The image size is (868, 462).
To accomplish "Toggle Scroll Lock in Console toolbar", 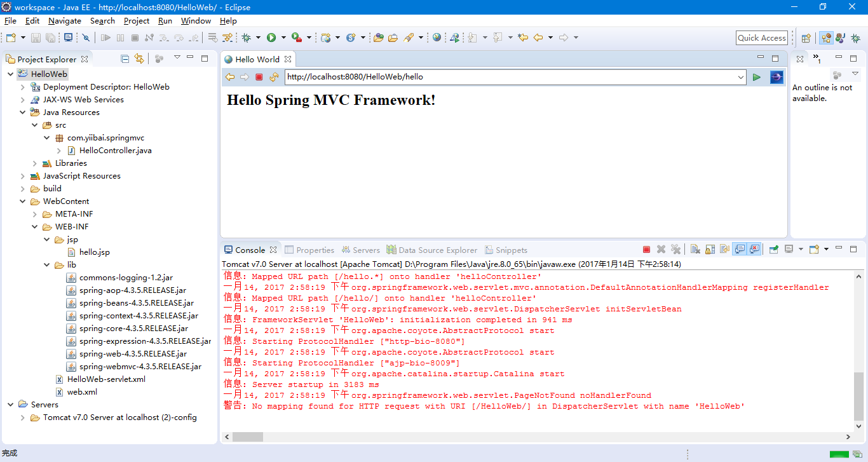I will coord(710,250).
